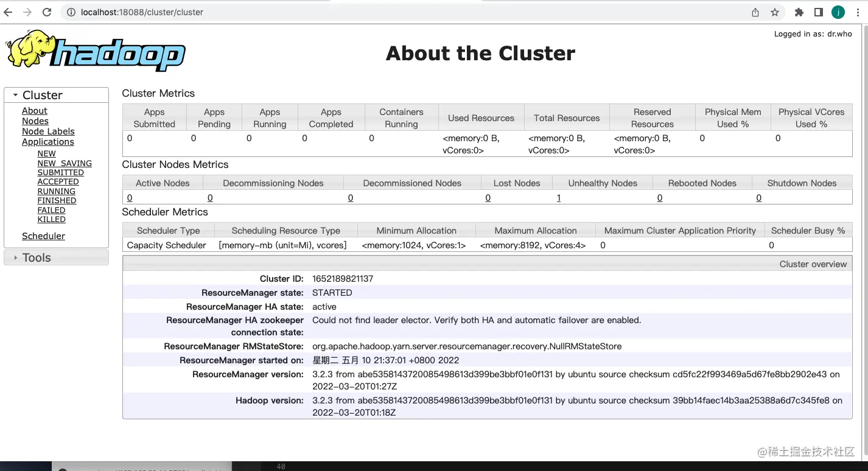Click the Rebooted Nodes count link

click(x=660, y=198)
